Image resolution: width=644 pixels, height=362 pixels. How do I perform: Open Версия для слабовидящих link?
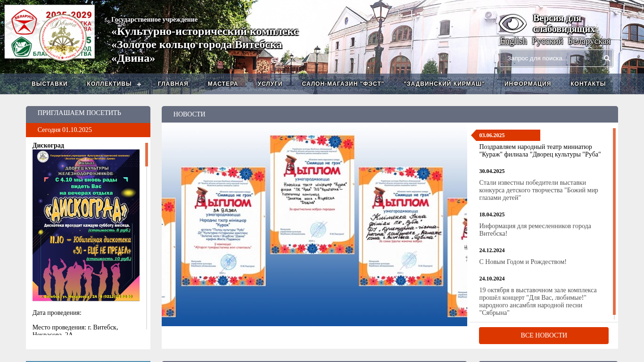coord(564,24)
